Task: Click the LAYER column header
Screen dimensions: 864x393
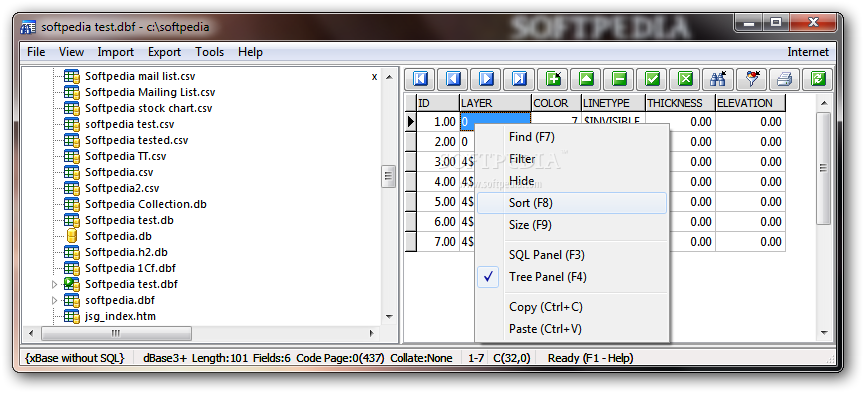Action: point(495,103)
